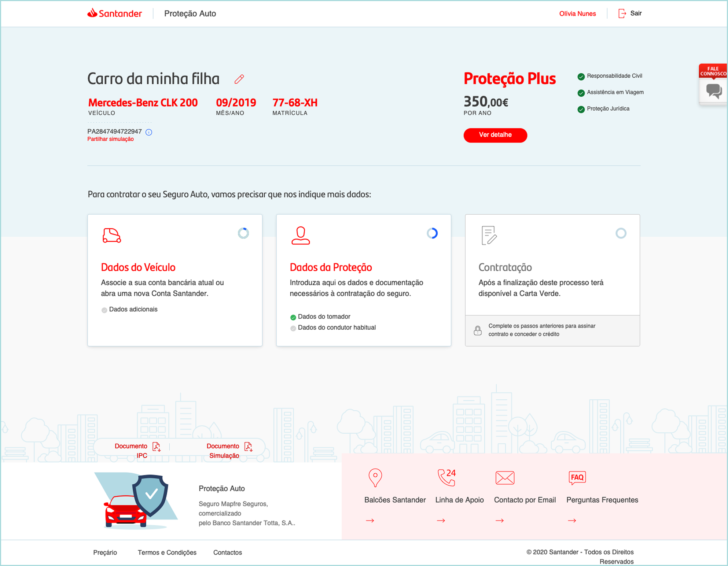Click the document-signing icon in Contratação
This screenshot has width=728, height=566.
click(489, 235)
